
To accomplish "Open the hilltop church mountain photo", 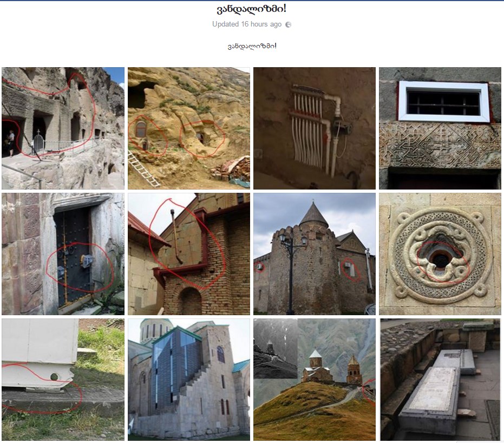I will (315, 380).
